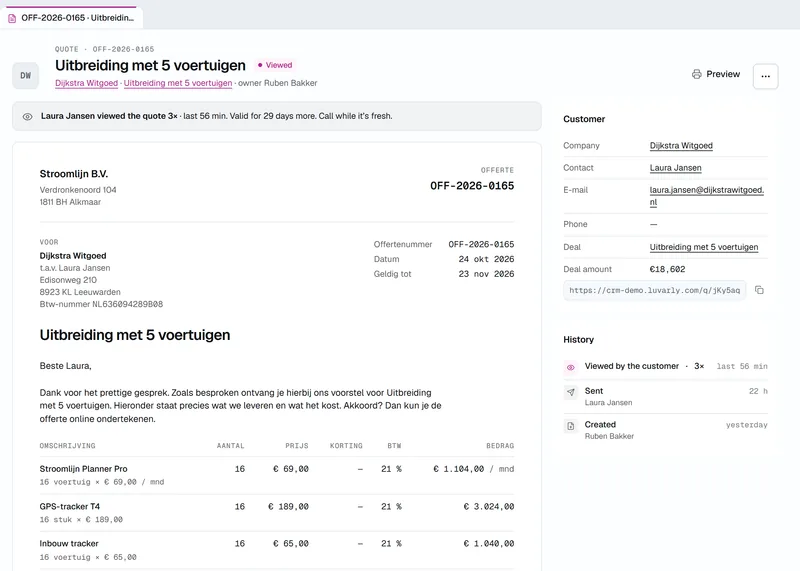Open the Preview button
800x571 pixels.
click(x=716, y=74)
